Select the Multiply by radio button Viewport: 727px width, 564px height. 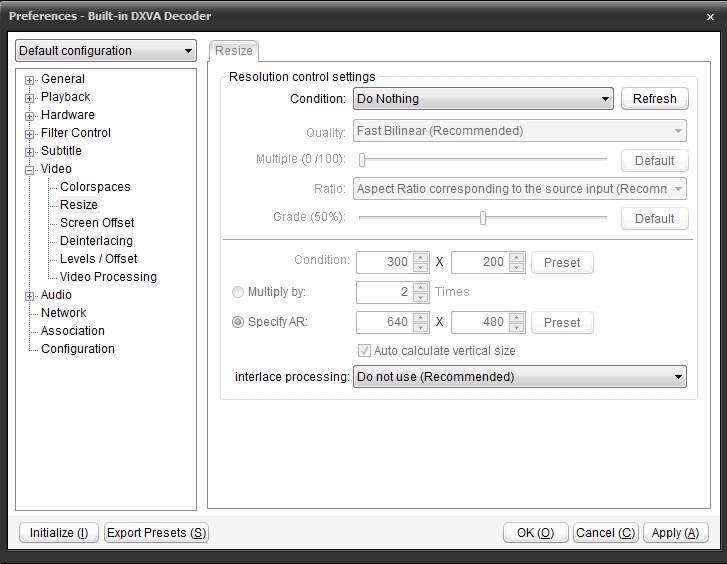coord(237,292)
